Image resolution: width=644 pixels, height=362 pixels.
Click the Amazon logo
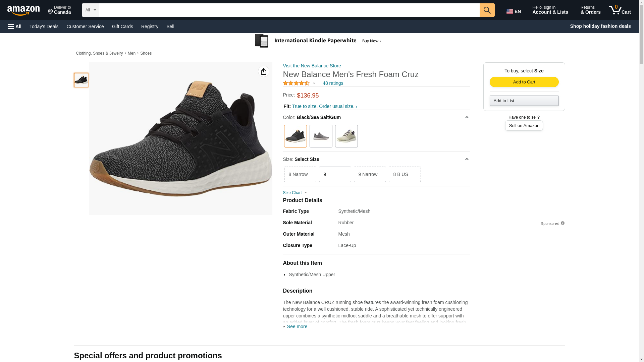point(23,11)
